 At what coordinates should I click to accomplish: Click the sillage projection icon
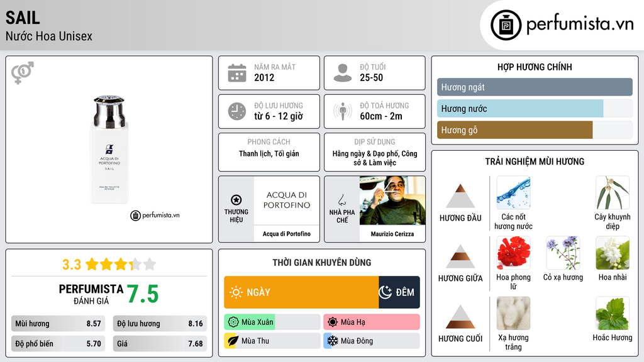(x=343, y=111)
